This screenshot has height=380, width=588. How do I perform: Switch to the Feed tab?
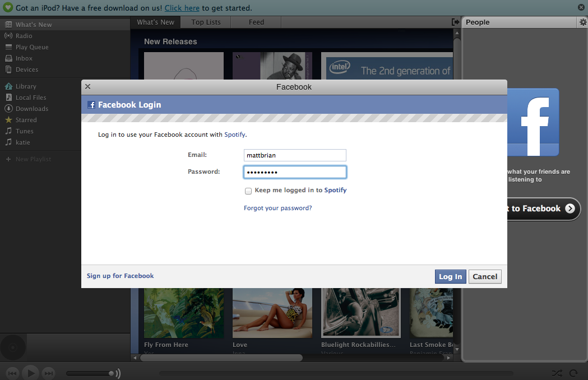[256, 22]
